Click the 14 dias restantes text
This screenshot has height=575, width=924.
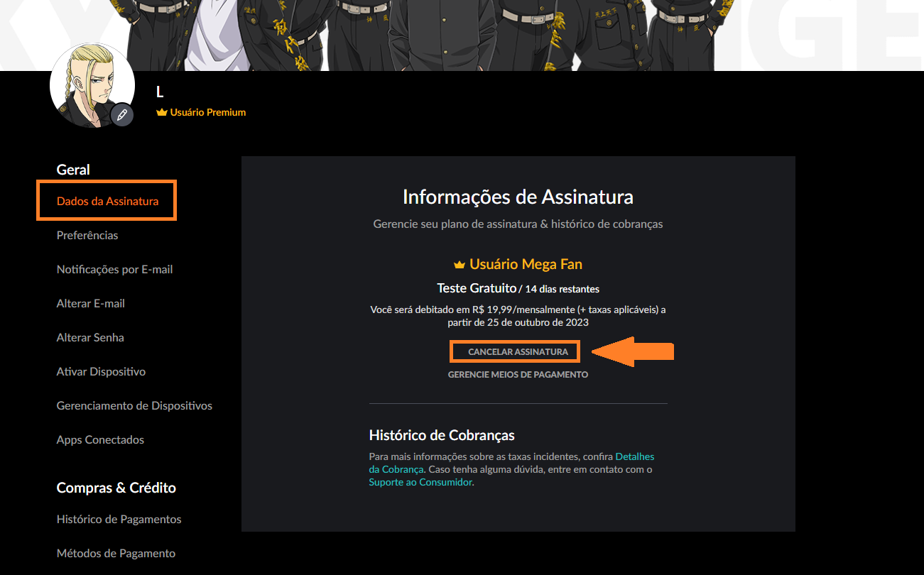(562, 289)
